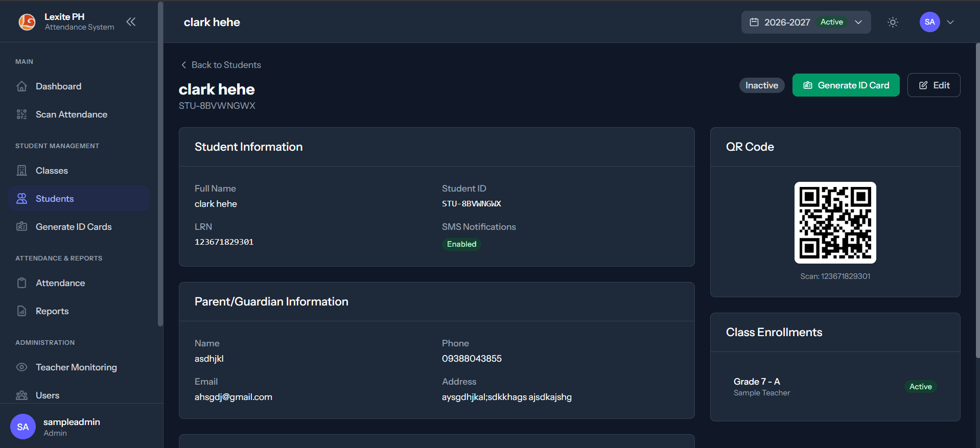Go to Scan Attendance page
The image size is (980, 448).
[x=79, y=114]
